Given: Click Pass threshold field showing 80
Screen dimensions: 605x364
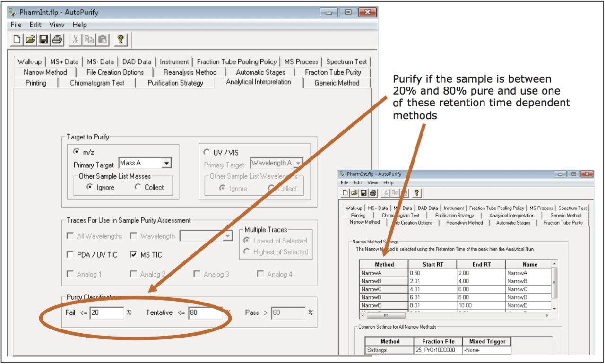Looking at the screenshot, I should tap(288, 312).
